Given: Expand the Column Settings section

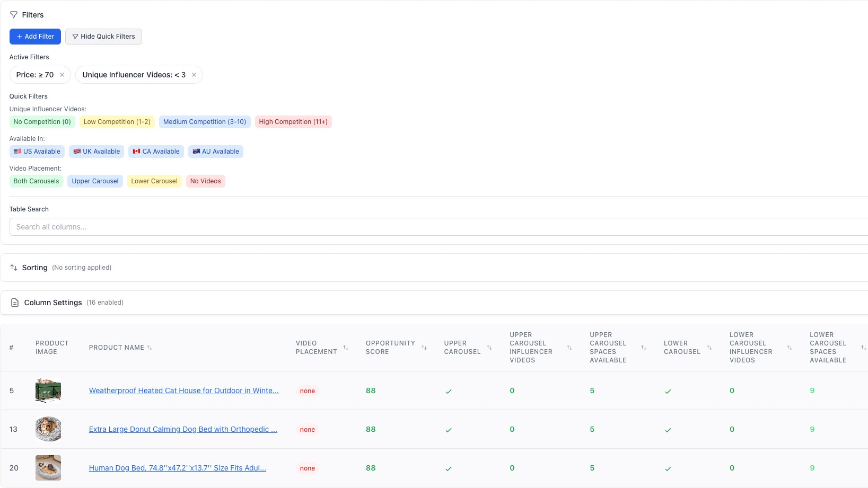Looking at the screenshot, I should 53,302.
